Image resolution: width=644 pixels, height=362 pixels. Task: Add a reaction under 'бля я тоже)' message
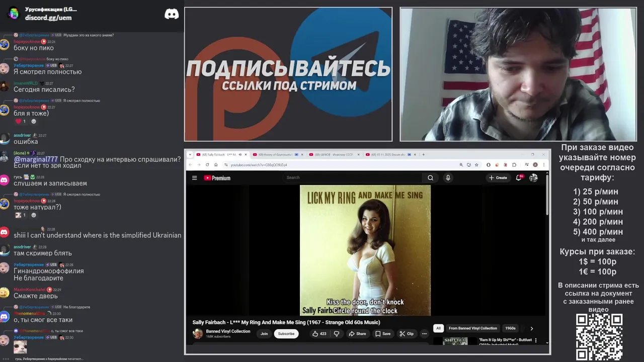[x=34, y=121]
